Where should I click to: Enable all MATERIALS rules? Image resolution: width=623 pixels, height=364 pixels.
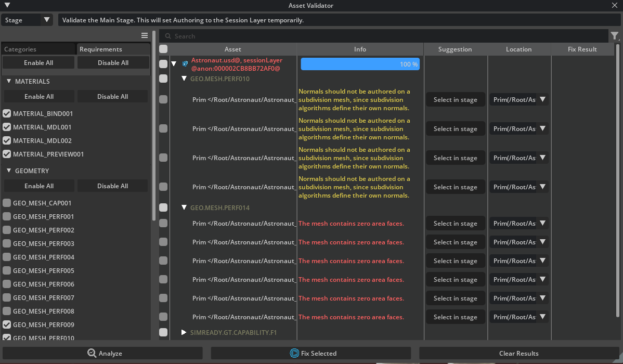point(39,97)
